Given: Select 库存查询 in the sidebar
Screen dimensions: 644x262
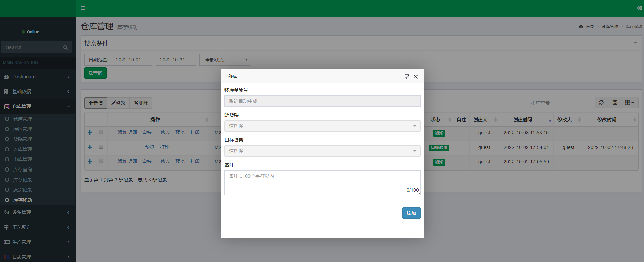Looking at the screenshot, I should (23, 169).
